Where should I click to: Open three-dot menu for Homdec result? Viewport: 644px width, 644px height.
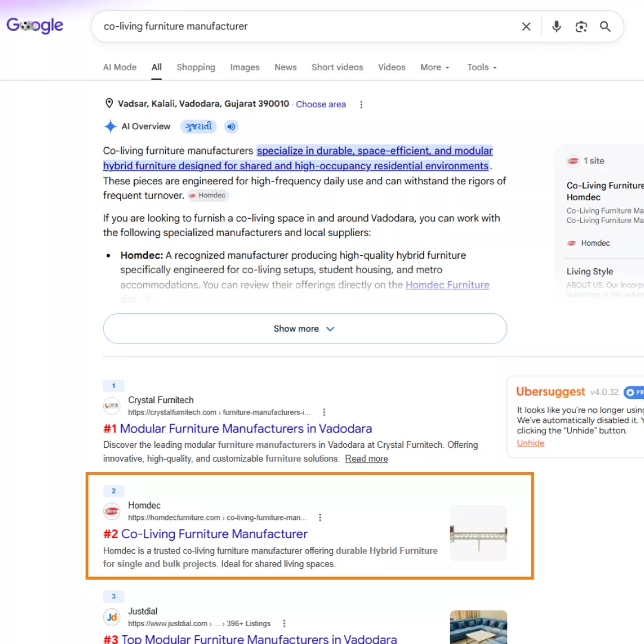320,518
